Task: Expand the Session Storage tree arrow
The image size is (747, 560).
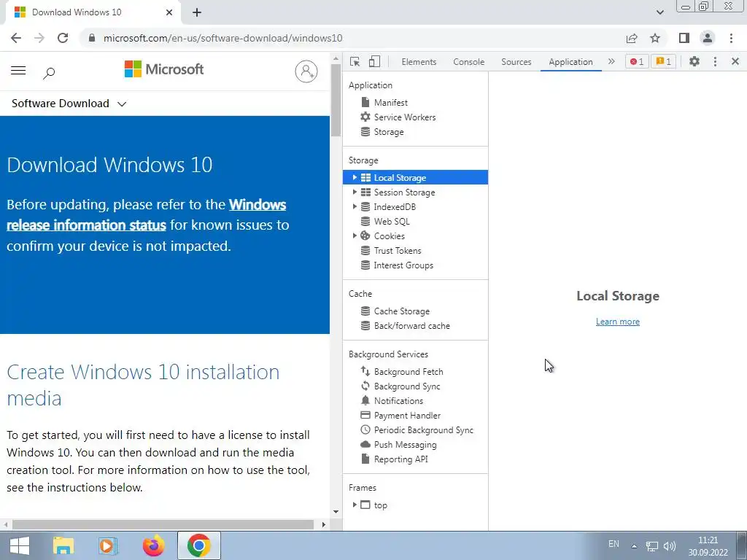Action: point(355,192)
